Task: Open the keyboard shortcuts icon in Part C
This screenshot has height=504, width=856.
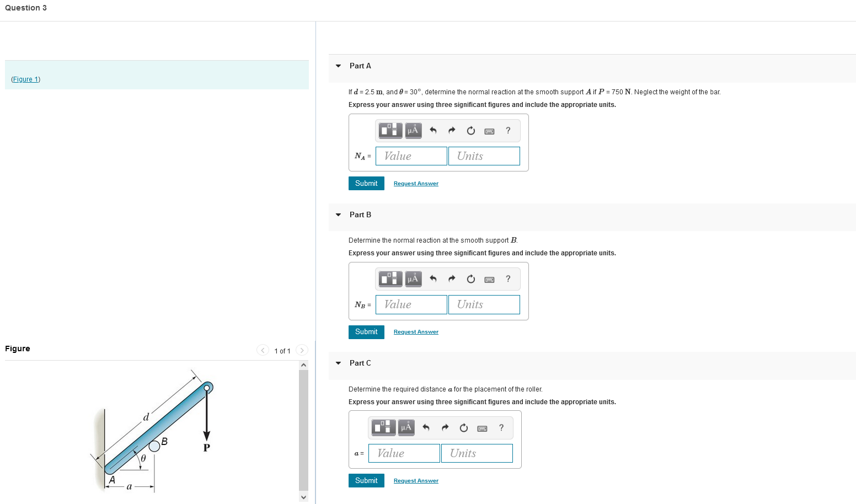Action: pos(482,428)
